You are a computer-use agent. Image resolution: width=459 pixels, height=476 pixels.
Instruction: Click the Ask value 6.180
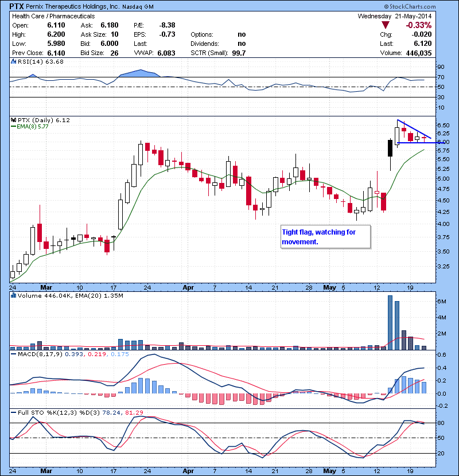point(110,25)
